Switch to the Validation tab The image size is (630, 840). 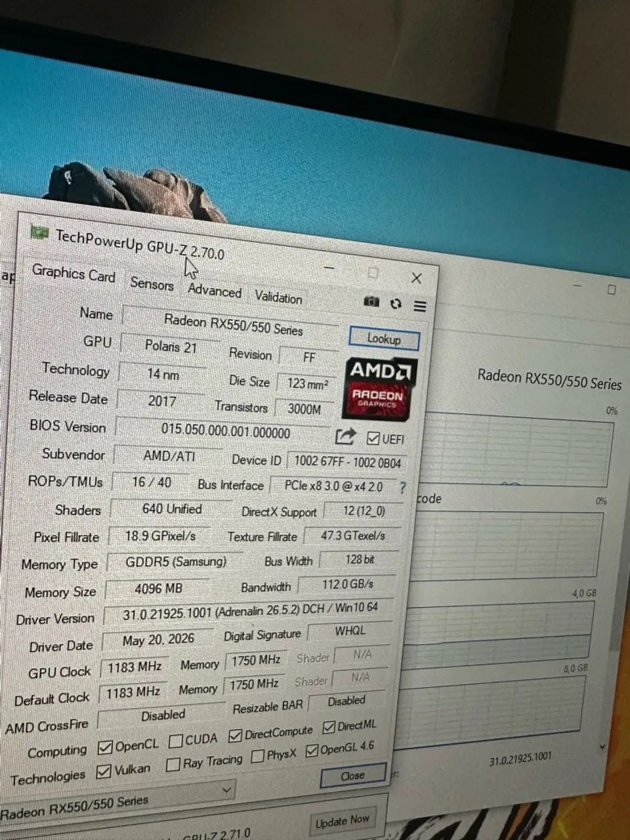click(x=278, y=297)
